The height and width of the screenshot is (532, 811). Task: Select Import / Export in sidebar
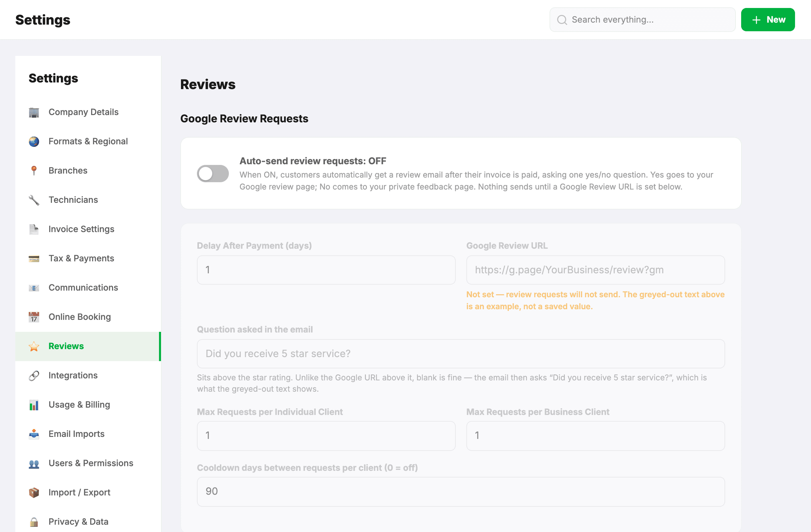(x=88, y=493)
